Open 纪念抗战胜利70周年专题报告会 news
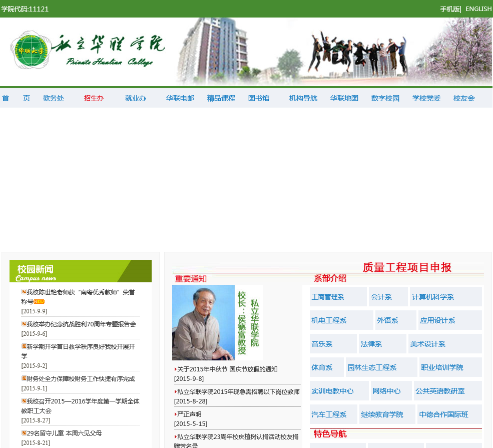Image resolution: width=493 pixels, height=448 pixels. (x=81, y=324)
